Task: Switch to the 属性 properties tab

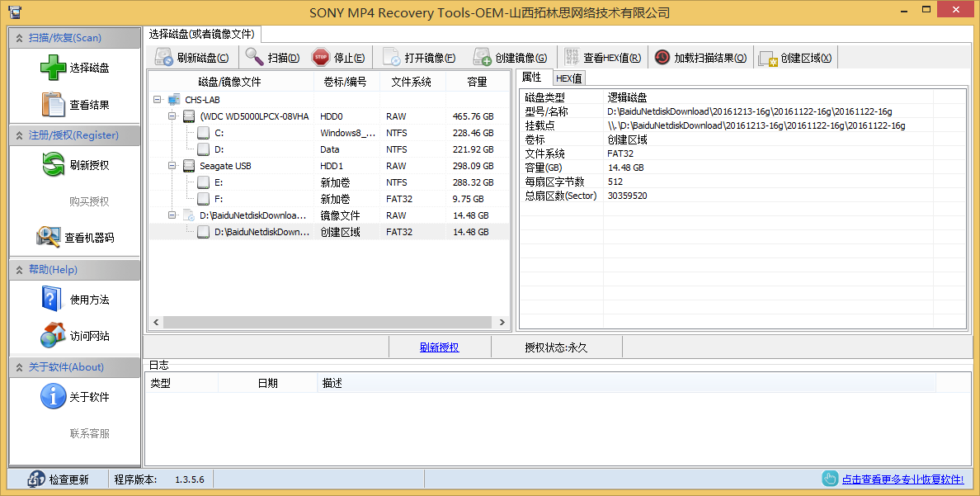Action: [532, 77]
